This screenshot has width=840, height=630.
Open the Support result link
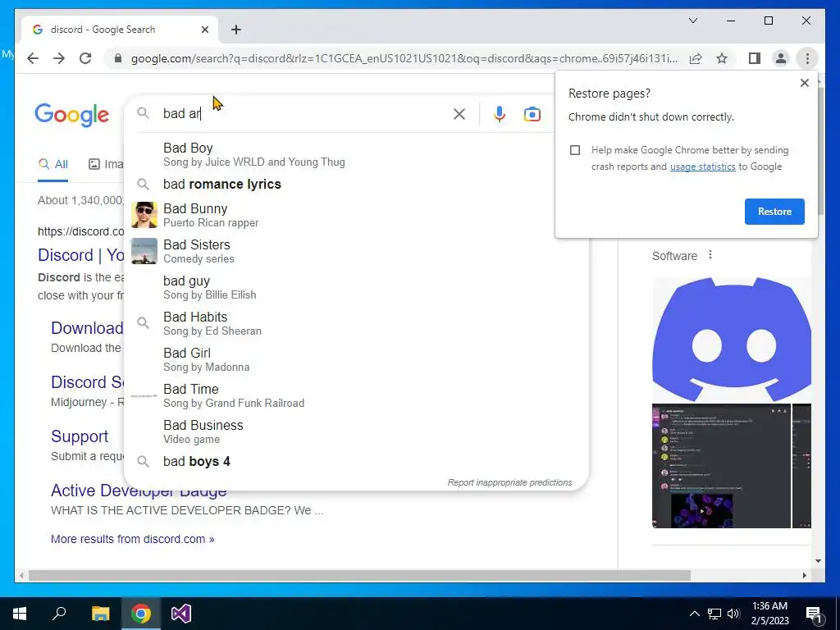80,436
